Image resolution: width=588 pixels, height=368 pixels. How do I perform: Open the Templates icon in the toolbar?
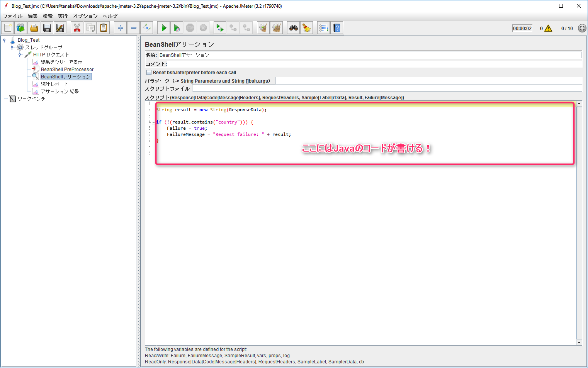(21, 28)
